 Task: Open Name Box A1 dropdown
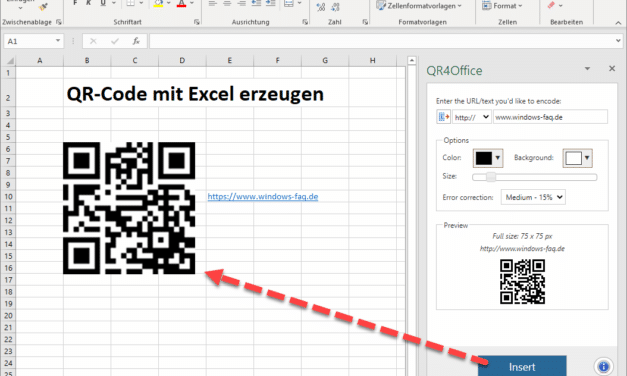click(x=58, y=41)
